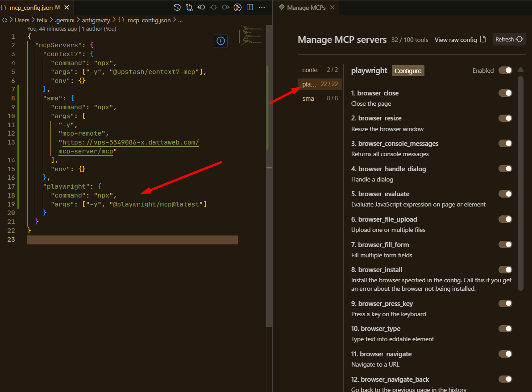Click the Refresh button
532x392 pixels.
tap(508, 39)
